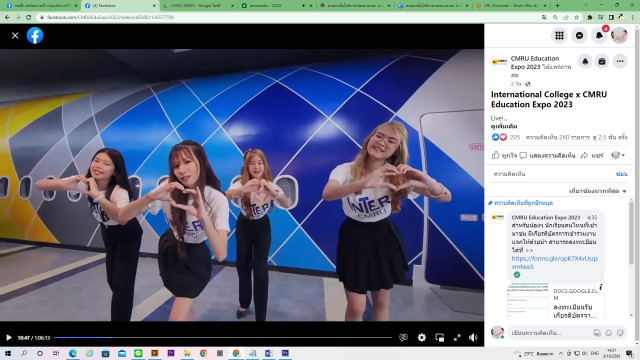Open video settings gear
Image resolution: width=640 pixels, height=360 pixels.
(x=422, y=338)
